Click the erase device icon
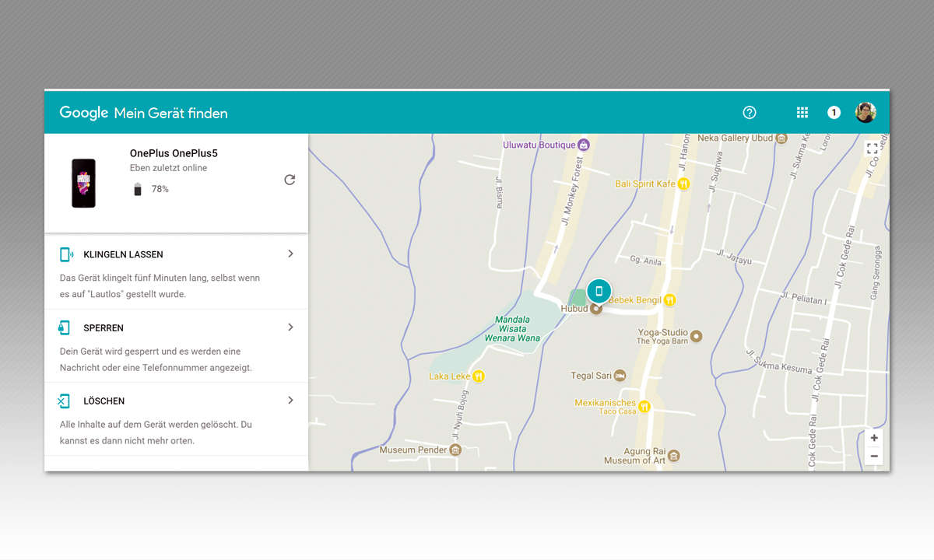934x560 pixels. 64,401
